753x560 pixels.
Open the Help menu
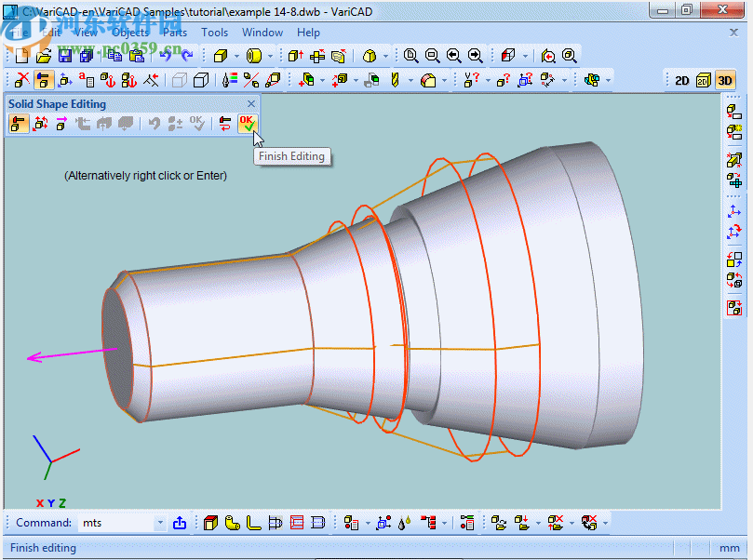pyautogui.click(x=308, y=33)
